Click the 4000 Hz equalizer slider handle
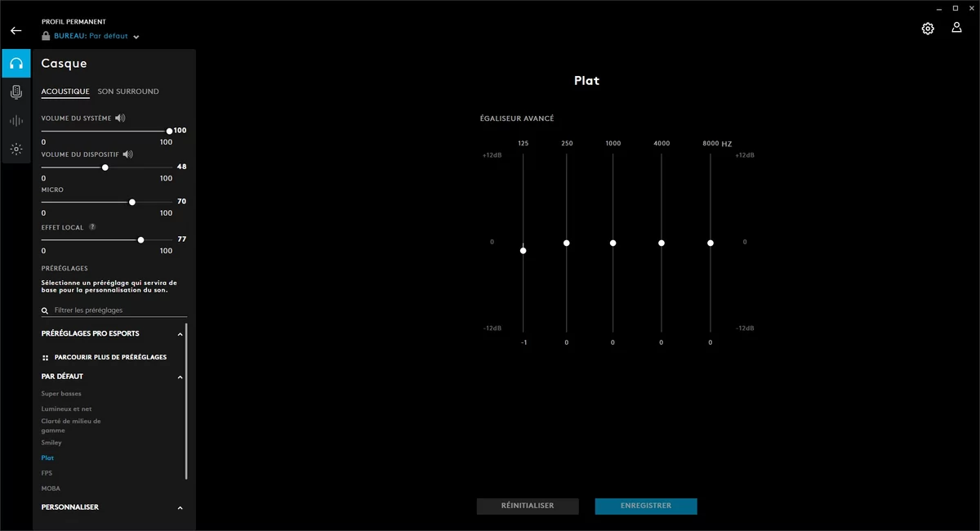The width and height of the screenshot is (980, 531). (661, 243)
